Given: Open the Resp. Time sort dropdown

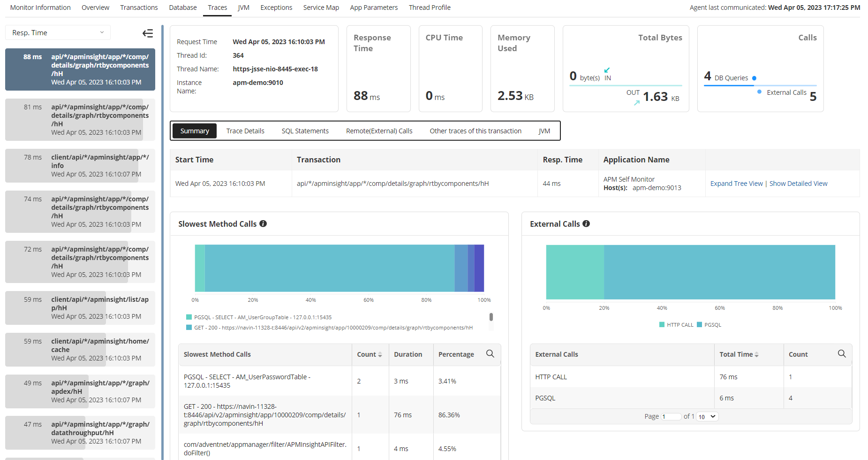Looking at the screenshot, I should pos(58,33).
